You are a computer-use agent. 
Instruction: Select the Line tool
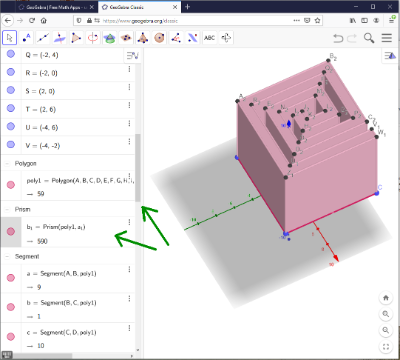[43, 38]
